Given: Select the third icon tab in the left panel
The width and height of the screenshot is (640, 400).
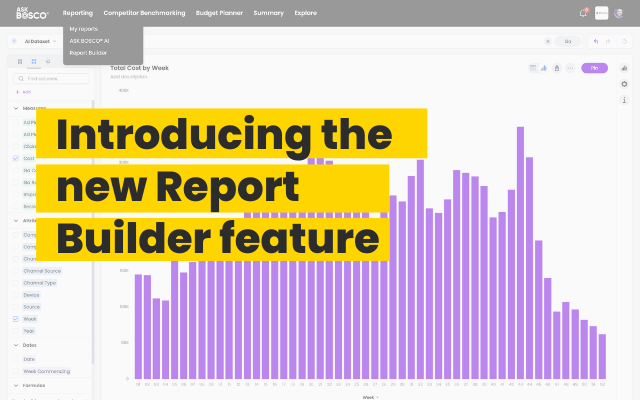Looking at the screenshot, I should (48, 62).
